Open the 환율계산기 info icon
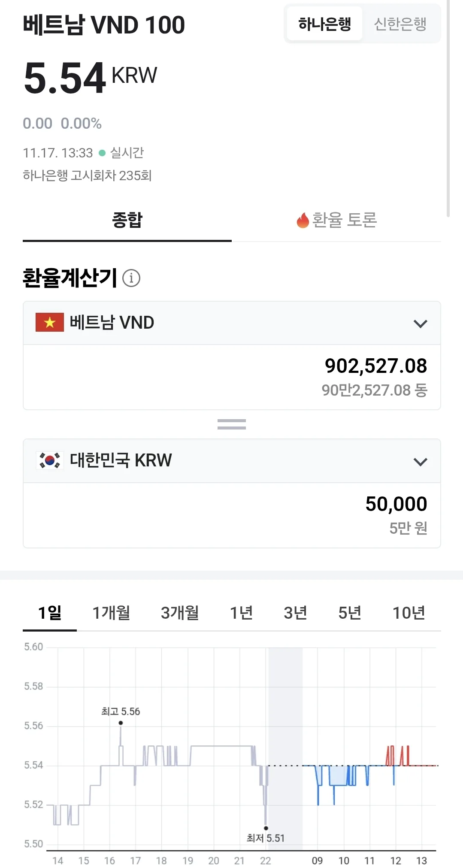Screen dimensions: 463x868 (x=131, y=278)
